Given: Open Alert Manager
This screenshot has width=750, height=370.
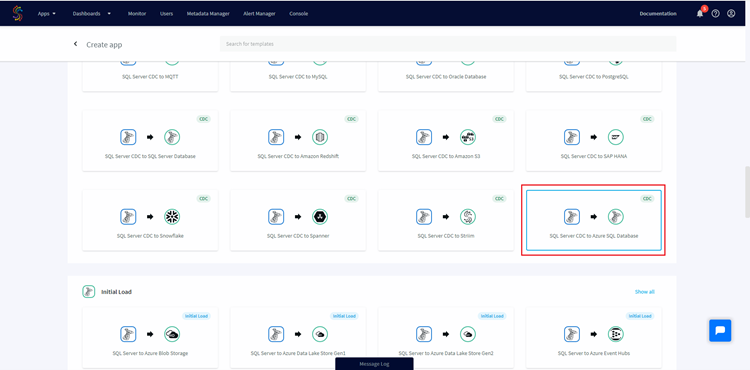Looking at the screenshot, I should (260, 13).
